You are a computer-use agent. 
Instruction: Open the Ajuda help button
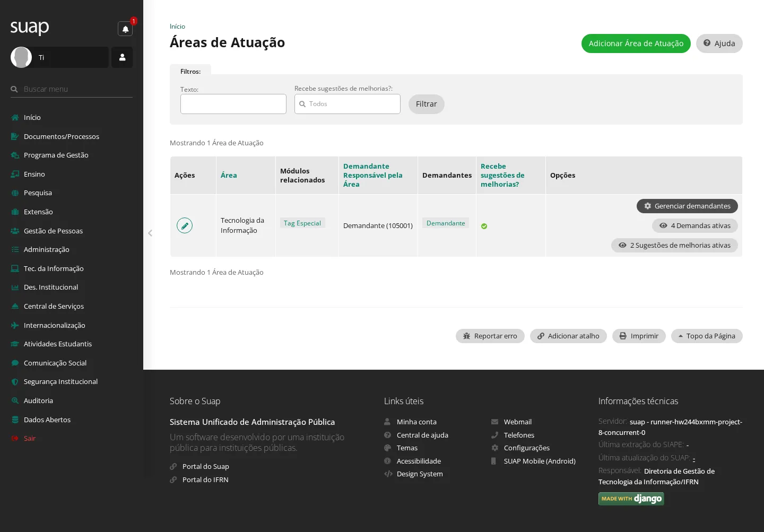pyautogui.click(x=719, y=43)
